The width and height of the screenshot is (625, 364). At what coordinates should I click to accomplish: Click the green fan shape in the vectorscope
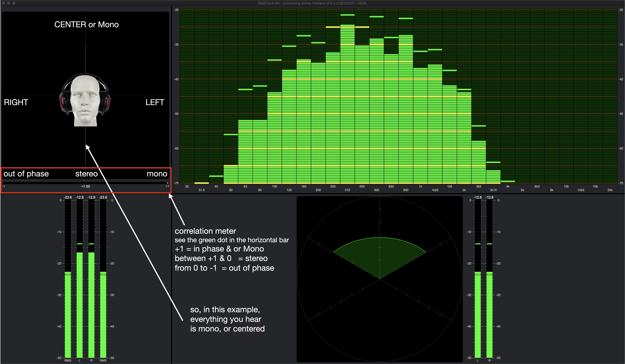pyautogui.click(x=379, y=255)
